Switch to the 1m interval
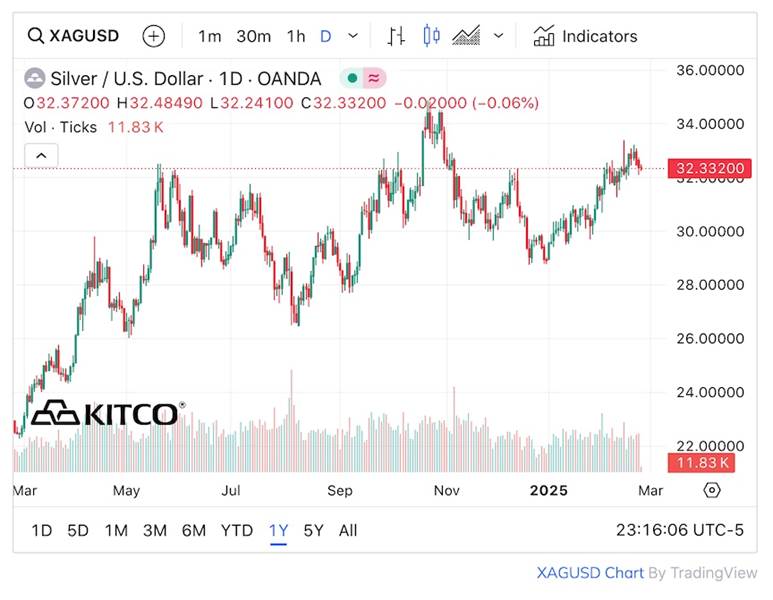Viewport: 773px width, 600px height. 209,36
